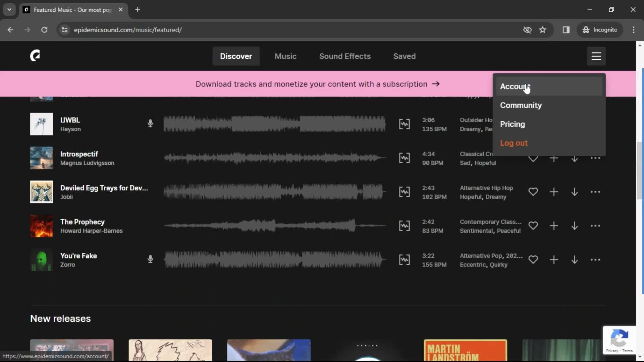This screenshot has height=362, width=644.
Task: Open the IJWBL track title
Action: click(x=70, y=120)
